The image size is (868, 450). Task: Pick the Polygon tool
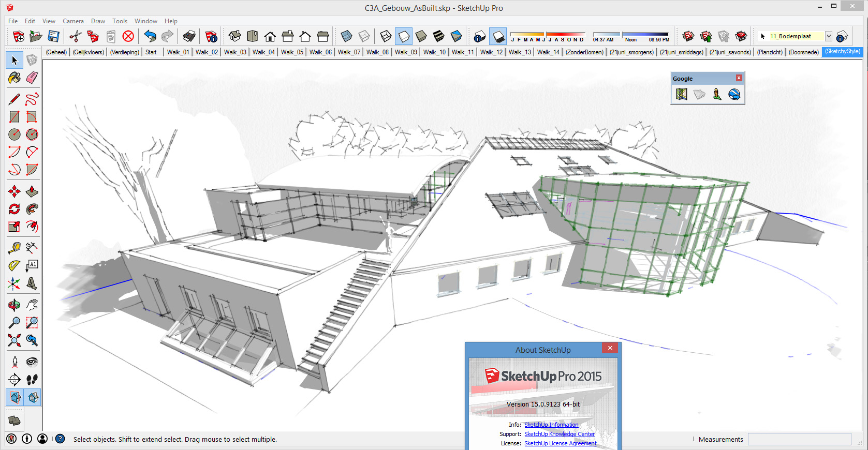[32, 134]
